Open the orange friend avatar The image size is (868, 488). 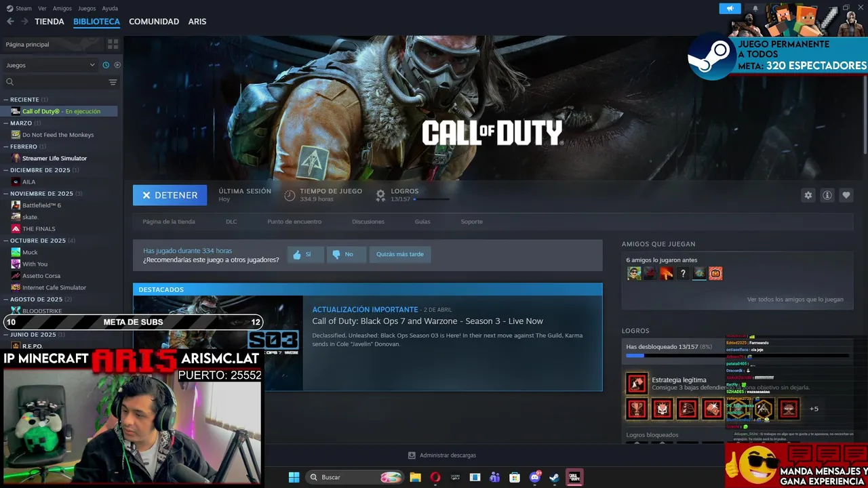(x=715, y=273)
